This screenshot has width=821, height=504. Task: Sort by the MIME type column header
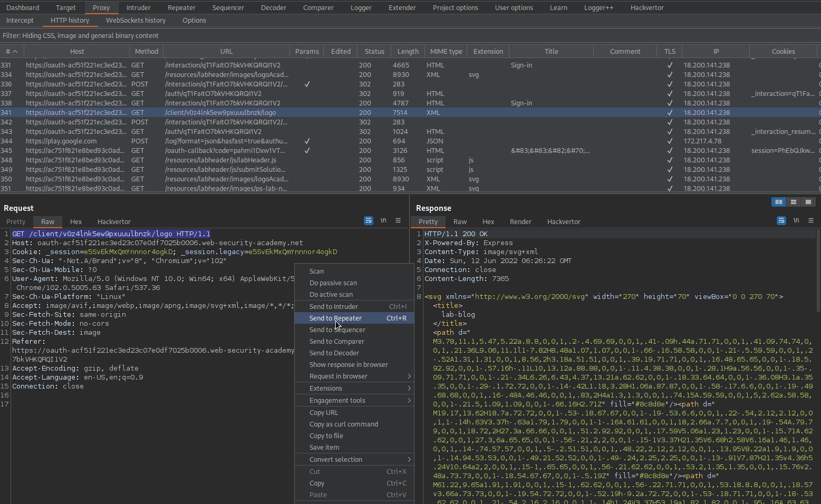(x=446, y=51)
